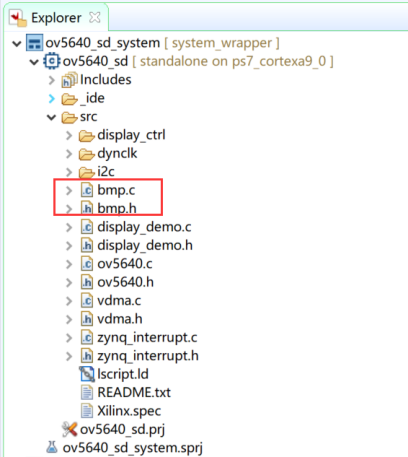Click the lscript.ld linker script icon

pos(87,374)
